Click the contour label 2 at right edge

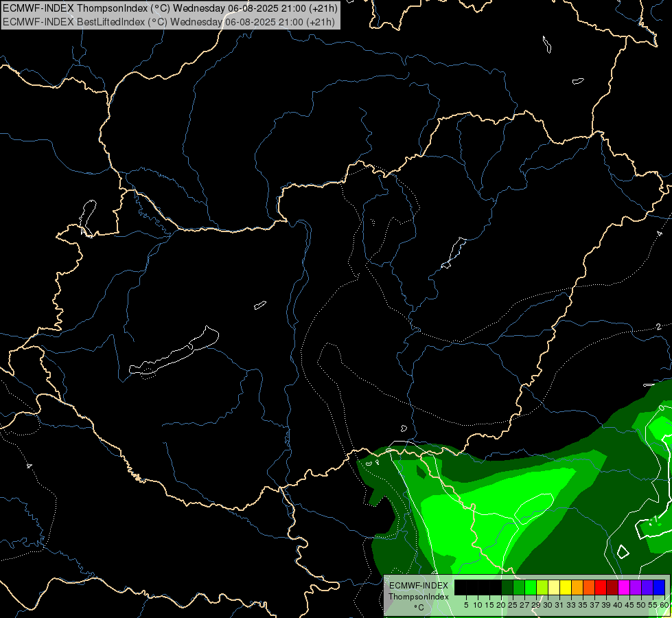(x=659, y=327)
